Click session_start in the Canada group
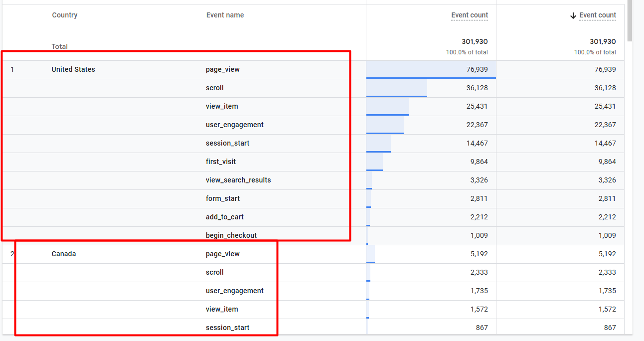Viewport: 644px width, 341px height. click(228, 328)
